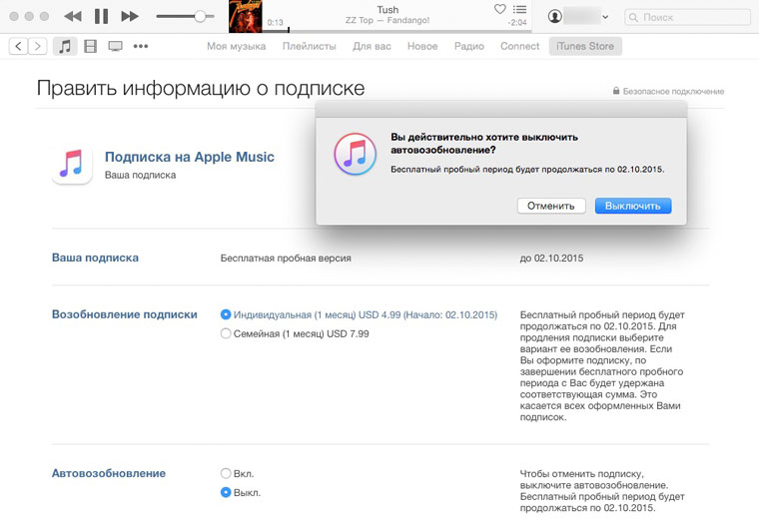Viewport: 759px width, 532px height.
Task: Go back with the left arrow button
Action: pos(18,47)
